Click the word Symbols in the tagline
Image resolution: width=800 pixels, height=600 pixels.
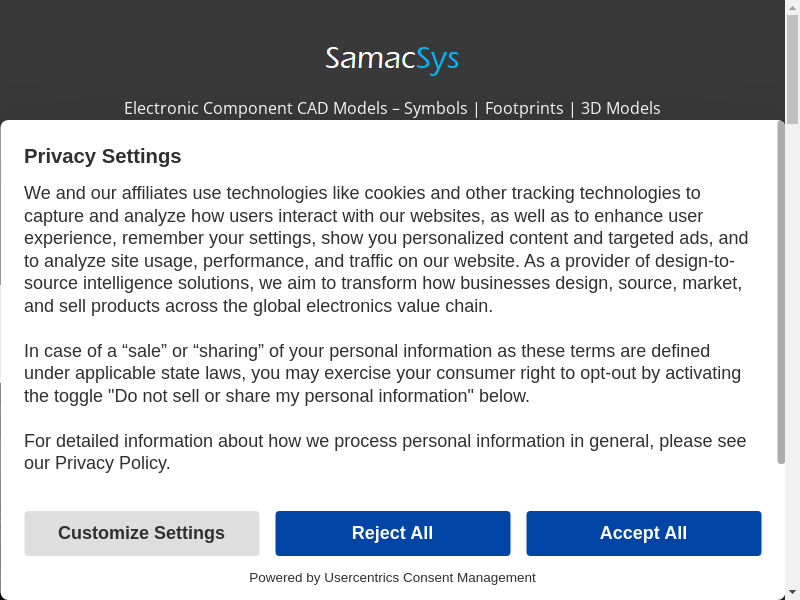pos(435,108)
